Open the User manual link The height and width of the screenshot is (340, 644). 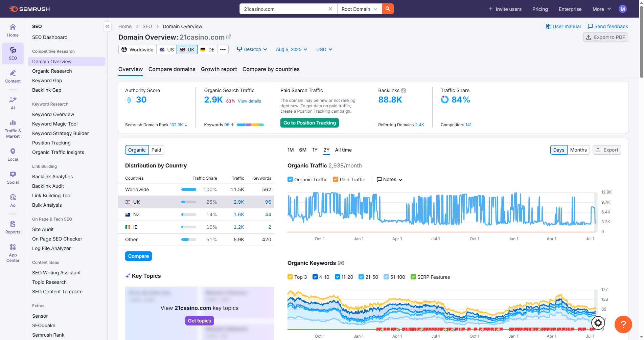point(563,26)
